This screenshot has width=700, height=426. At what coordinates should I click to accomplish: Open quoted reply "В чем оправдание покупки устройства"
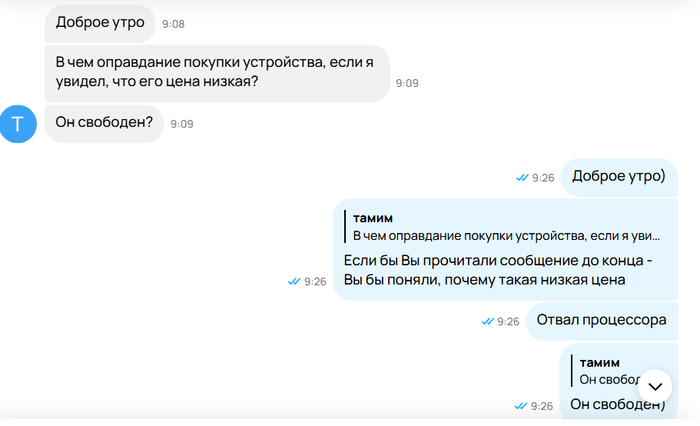[x=507, y=227]
